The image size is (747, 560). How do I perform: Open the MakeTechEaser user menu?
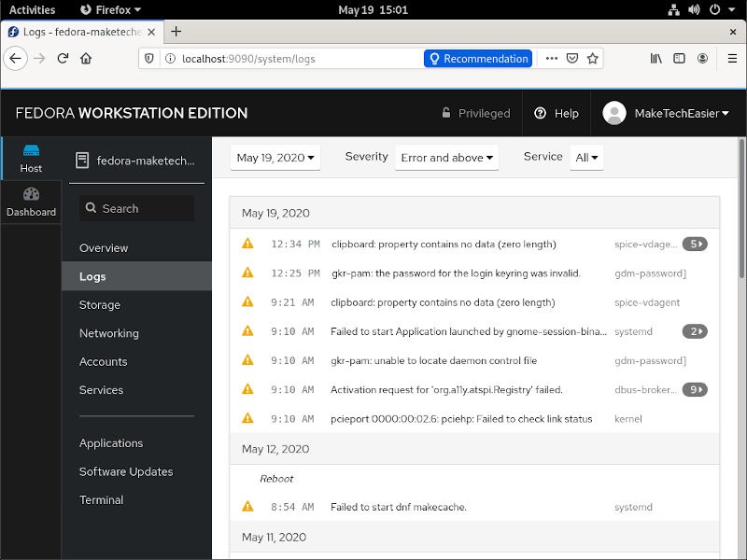(x=667, y=113)
